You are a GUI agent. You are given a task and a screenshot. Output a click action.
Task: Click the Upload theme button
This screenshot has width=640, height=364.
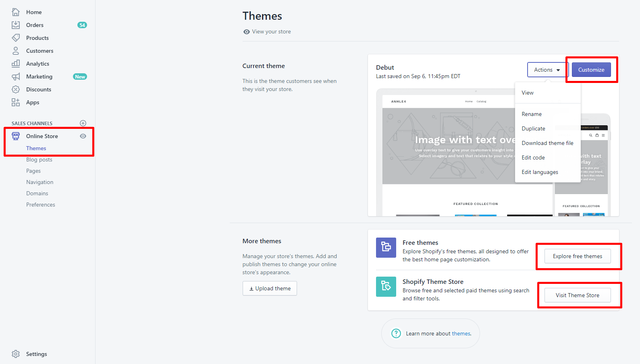coord(270,288)
